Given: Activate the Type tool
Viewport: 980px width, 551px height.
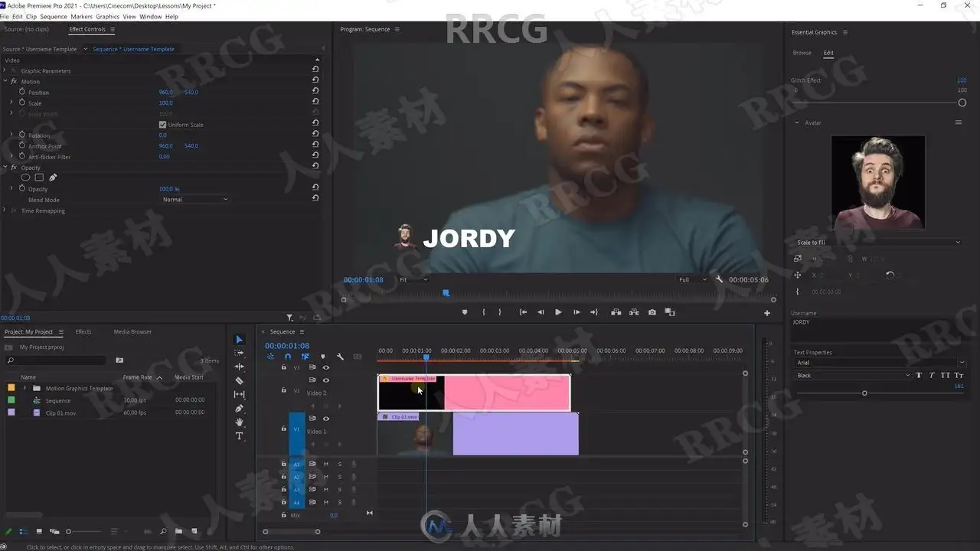Looking at the screenshot, I should tap(239, 436).
